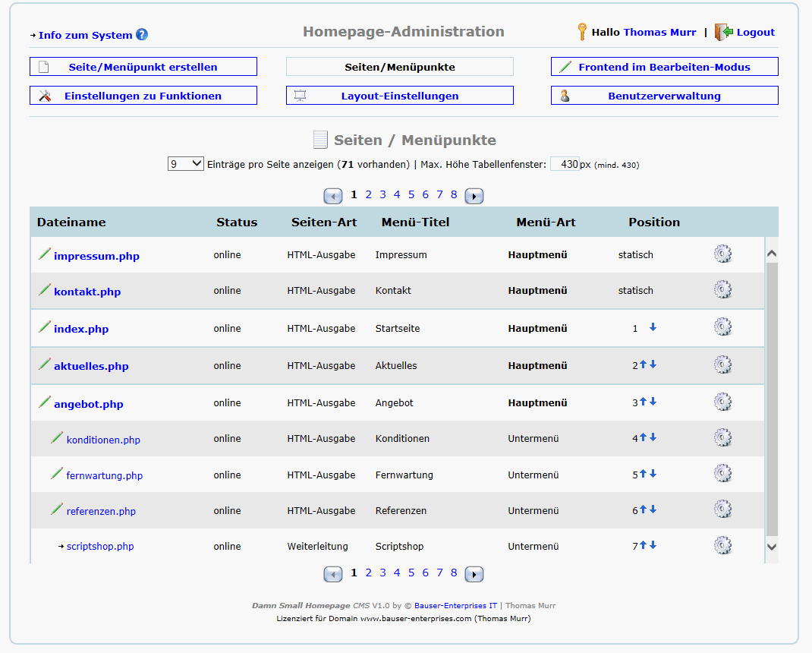Go to next page with the right arrow
The width and height of the screenshot is (812, 653).
pyautogui.click(x=474, y=195)
